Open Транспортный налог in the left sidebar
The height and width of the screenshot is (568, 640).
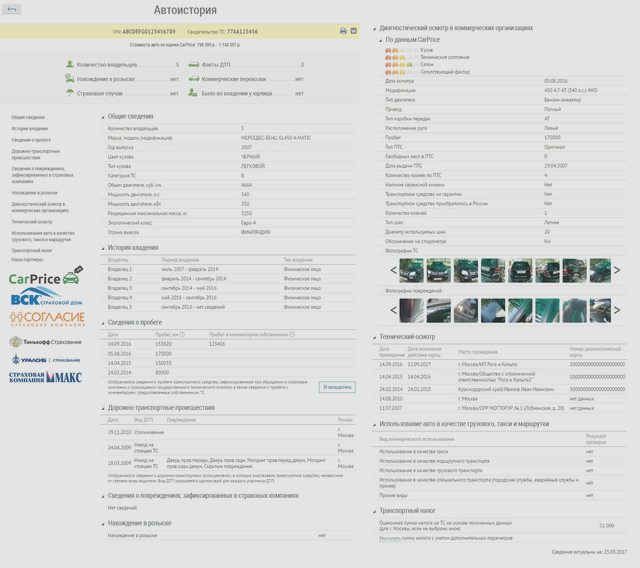32,251
